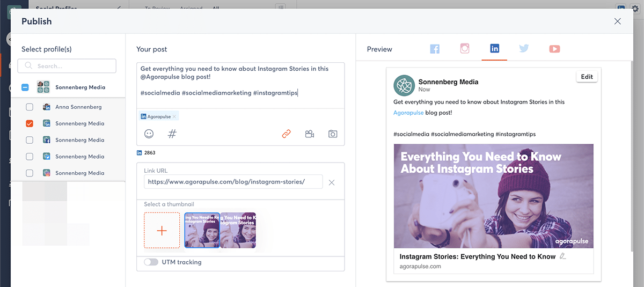
Task: Check the Anna Sonnenberg LinkedIn profile
Action: pos(30,107)
